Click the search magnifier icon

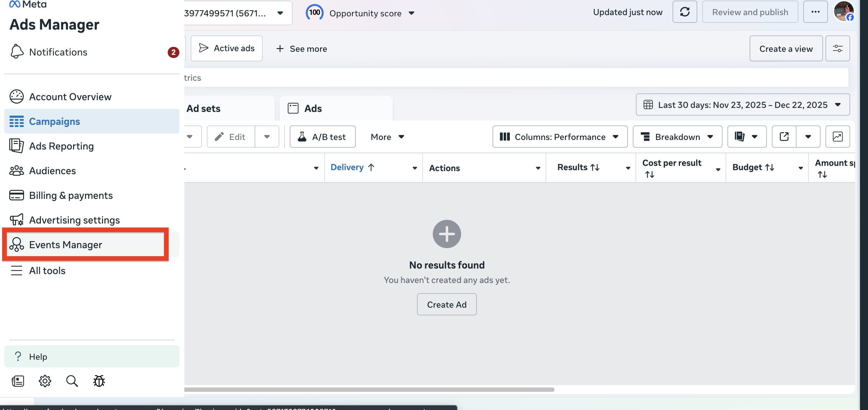coord(72,381)
